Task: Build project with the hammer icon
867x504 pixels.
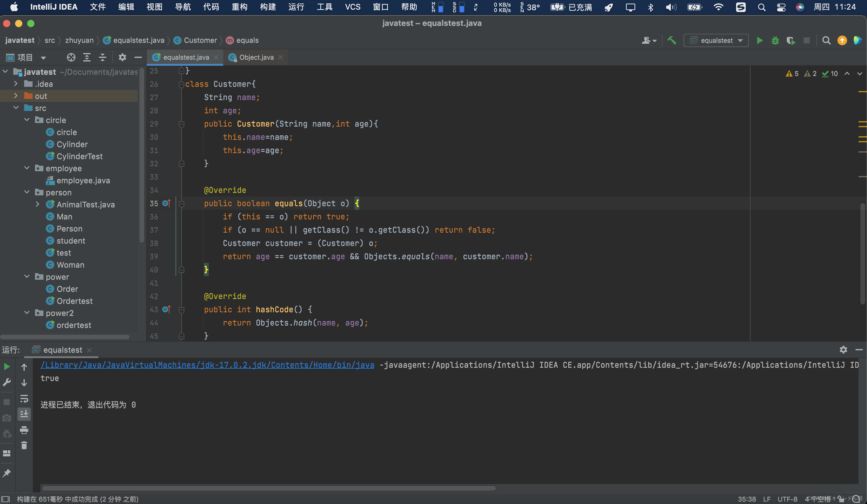Action: (672, 41)
